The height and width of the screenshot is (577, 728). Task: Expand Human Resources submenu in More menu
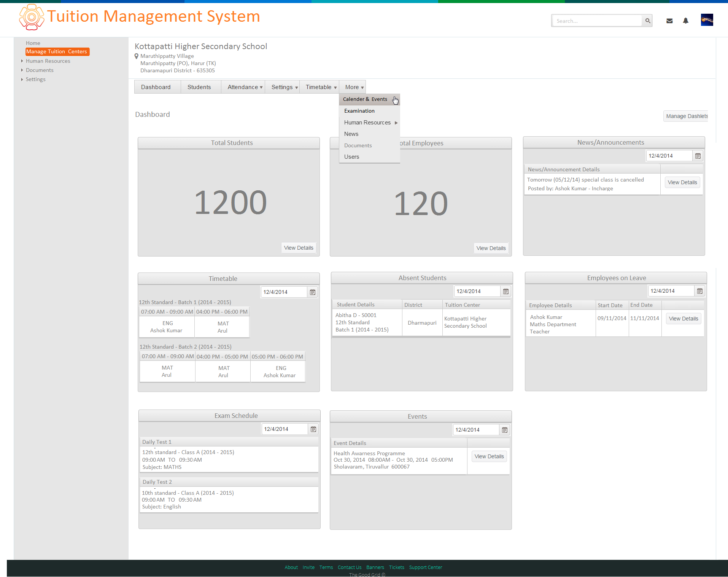(369, 123)
